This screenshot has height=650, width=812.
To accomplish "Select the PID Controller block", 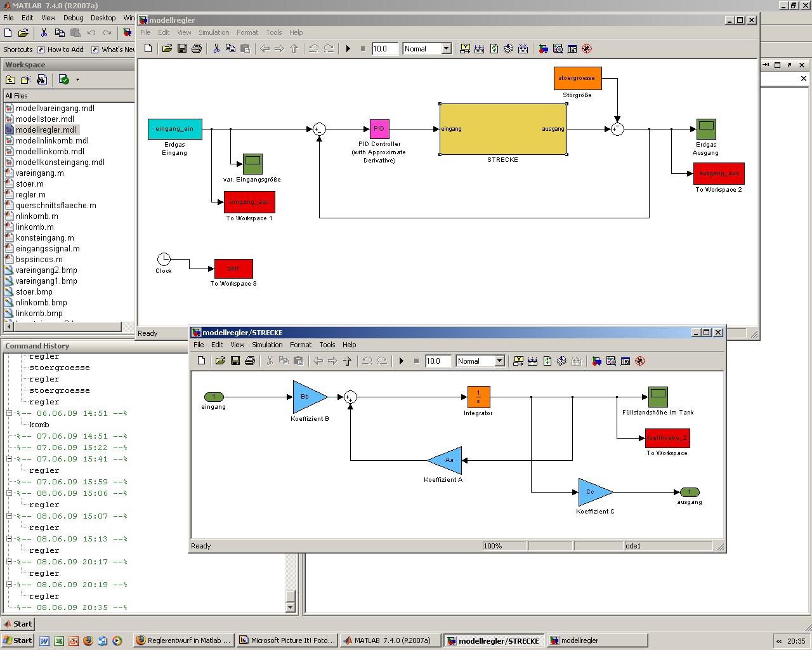I will pos(379,129).
